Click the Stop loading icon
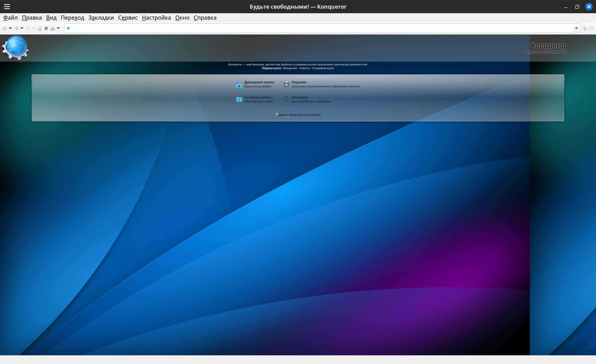The image size is (596, 364). tap(46, 28)
